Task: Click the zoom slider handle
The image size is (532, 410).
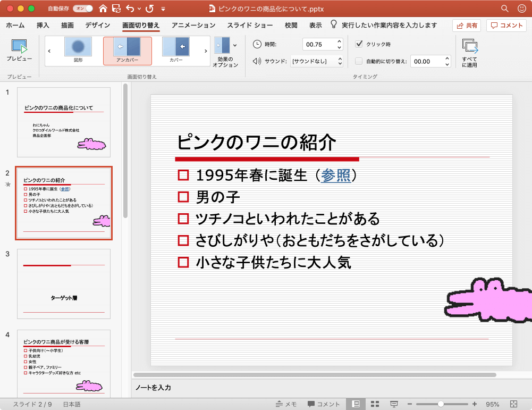Action: (x=441, y=404)
